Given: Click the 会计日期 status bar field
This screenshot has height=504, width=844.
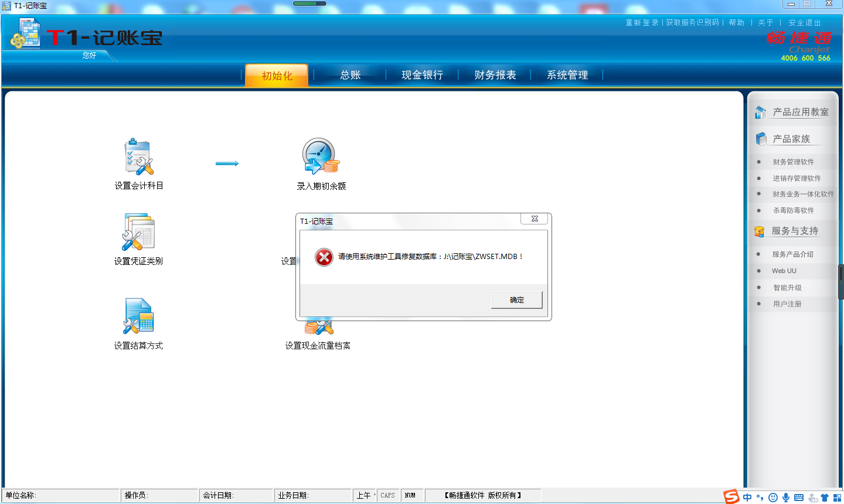Looking at the screenshot, I should point(236,496).
